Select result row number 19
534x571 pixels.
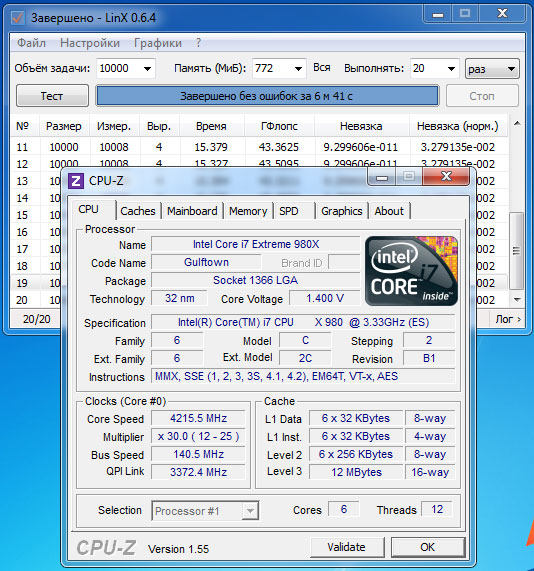[x=36, y=283]
